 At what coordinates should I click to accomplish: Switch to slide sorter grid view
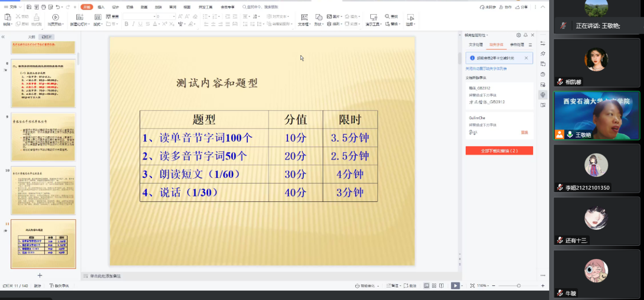click(434, 286)
